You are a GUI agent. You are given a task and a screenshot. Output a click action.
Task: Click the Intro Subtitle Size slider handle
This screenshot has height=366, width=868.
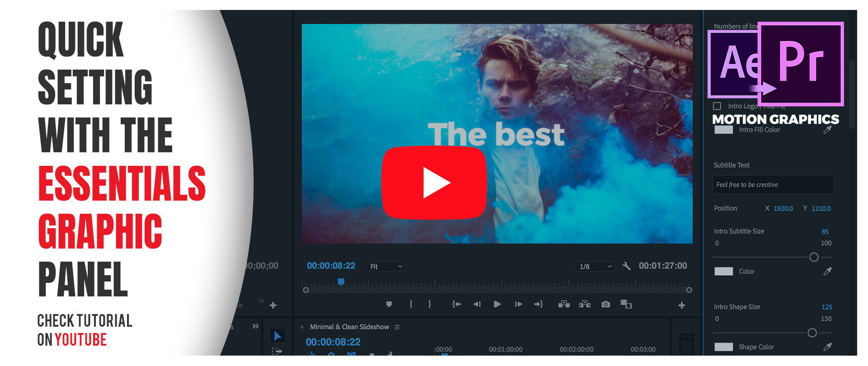(814, 257)
